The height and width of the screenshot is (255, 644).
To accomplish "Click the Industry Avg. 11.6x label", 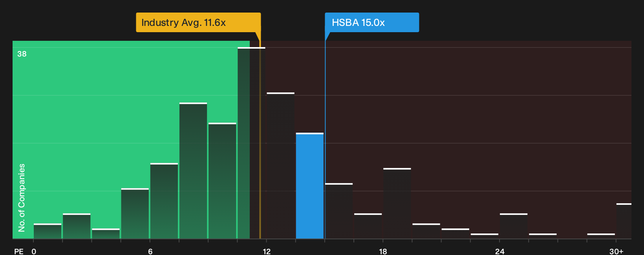I will coord(198,22).
